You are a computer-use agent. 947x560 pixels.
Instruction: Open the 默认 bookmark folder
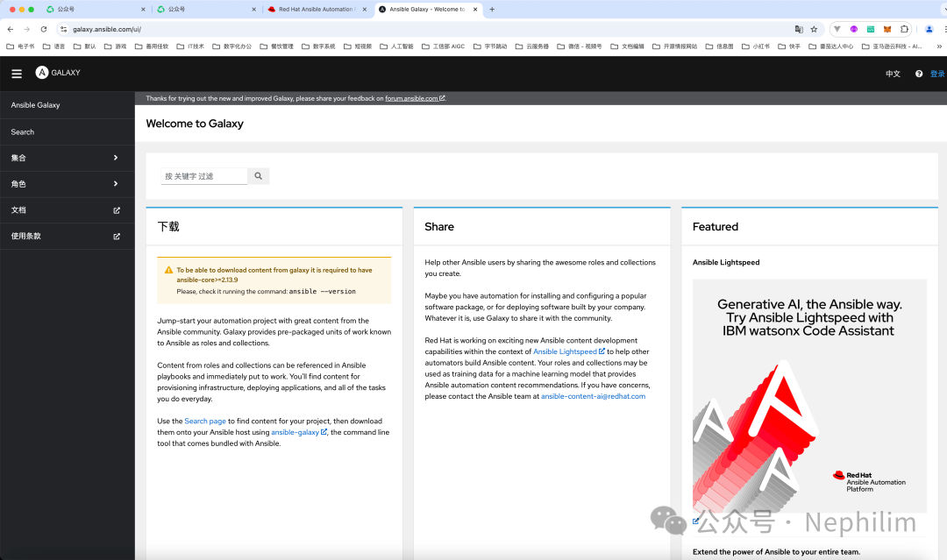[84, 46]
